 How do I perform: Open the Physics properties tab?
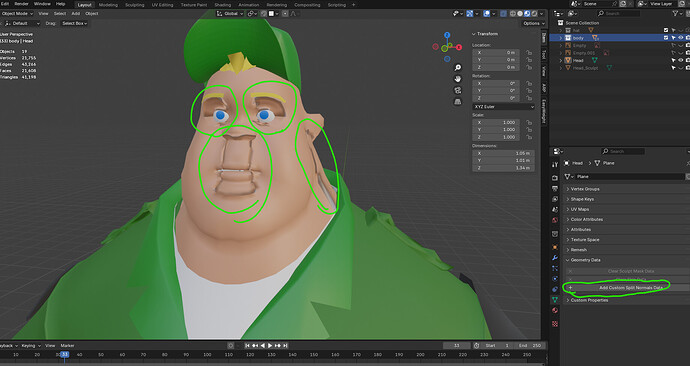555,278
